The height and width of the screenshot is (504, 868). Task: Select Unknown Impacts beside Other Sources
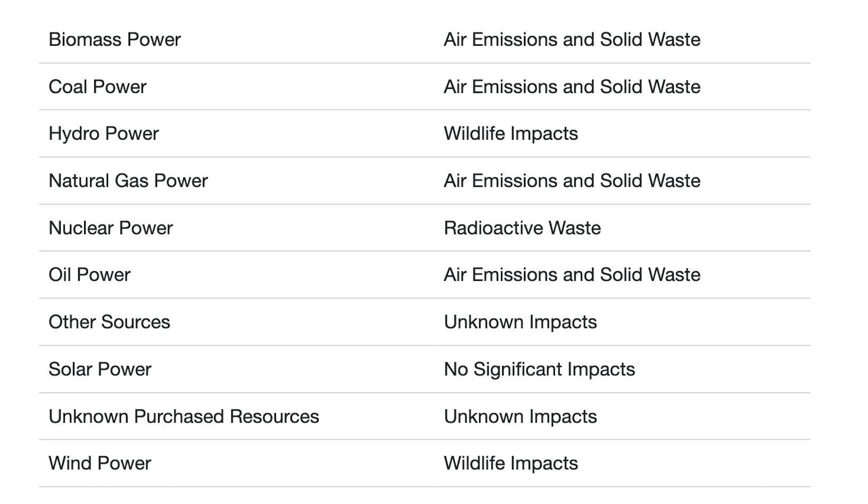tap(520, 322)
